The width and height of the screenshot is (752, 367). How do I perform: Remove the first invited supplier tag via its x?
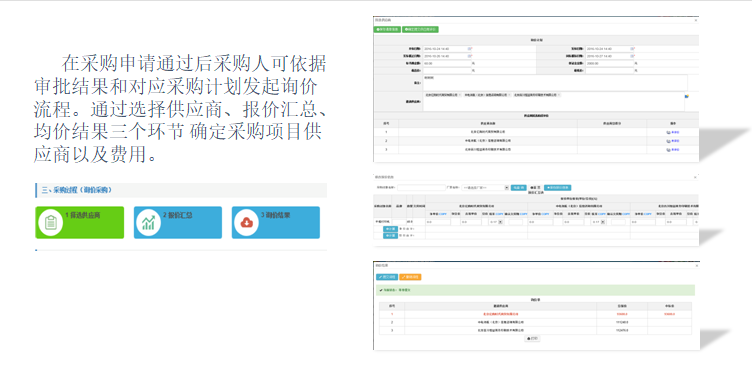(459, 95)
